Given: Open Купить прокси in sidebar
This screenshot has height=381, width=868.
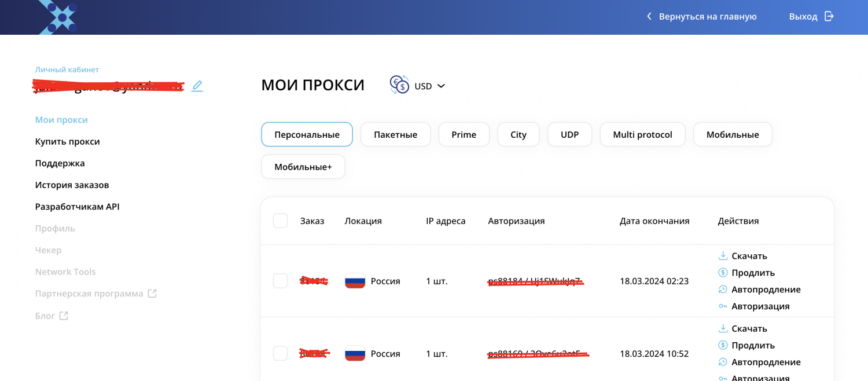Looking at the screenshot, I should [x=67, y=141].
